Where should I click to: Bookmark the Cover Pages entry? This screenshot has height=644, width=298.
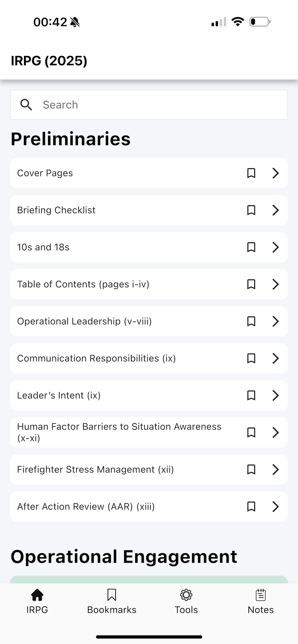[251, 173]
